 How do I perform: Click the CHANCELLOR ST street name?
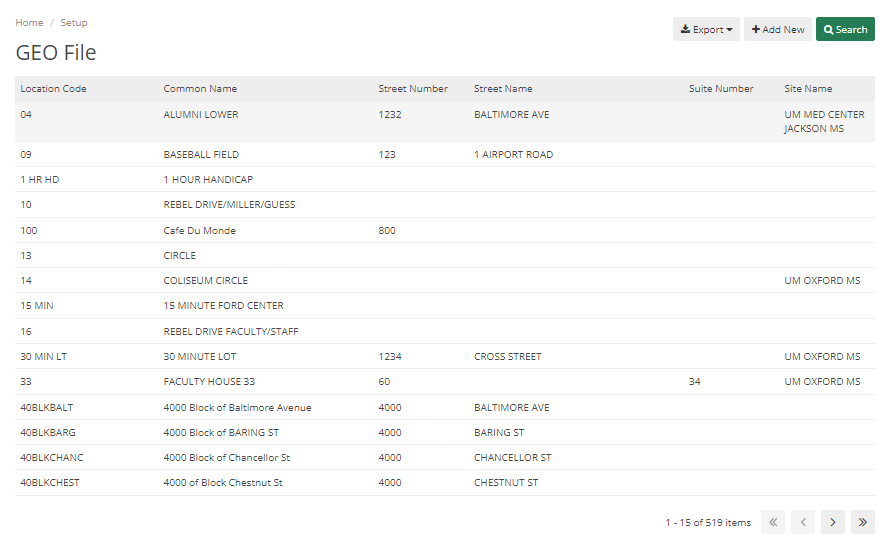513,458
